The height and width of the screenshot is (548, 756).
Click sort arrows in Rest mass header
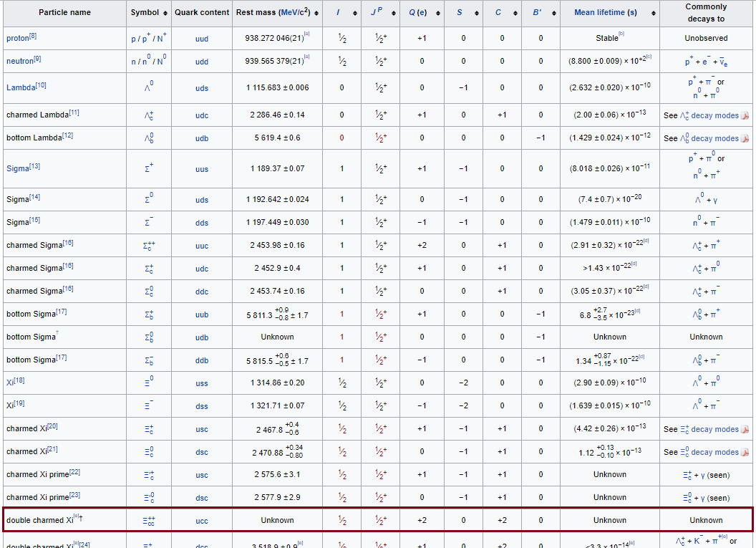click(316, 13)
